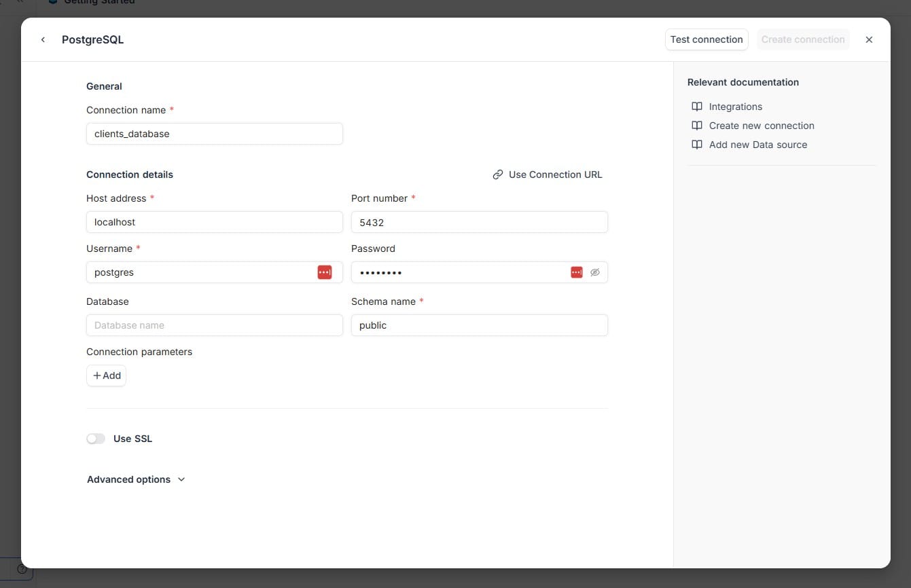
Task: Click the Use SSL label text
Action: pos(132,439)
